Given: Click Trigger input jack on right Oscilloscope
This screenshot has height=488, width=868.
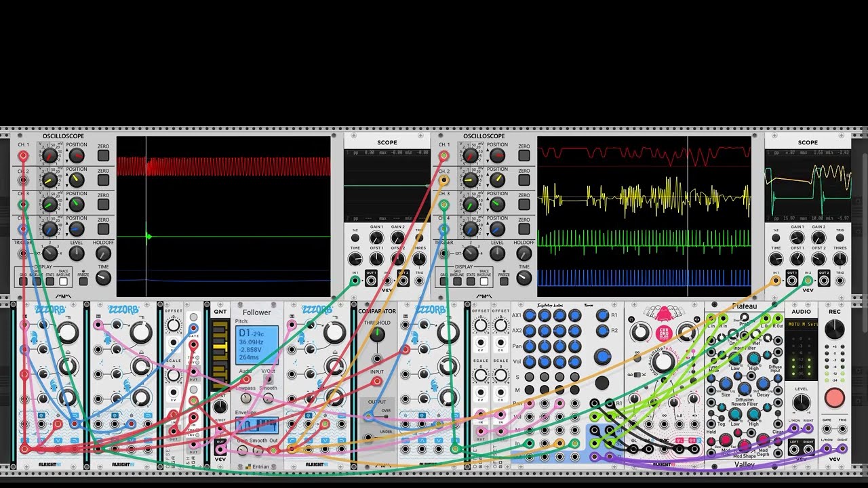Looking at the screenshot, I should coord(443,253).
